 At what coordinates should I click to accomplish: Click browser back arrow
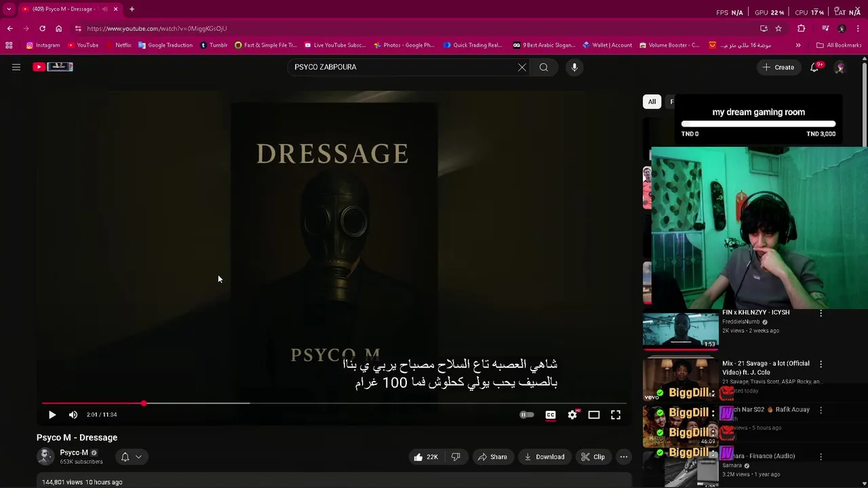(x=9, y=28)
